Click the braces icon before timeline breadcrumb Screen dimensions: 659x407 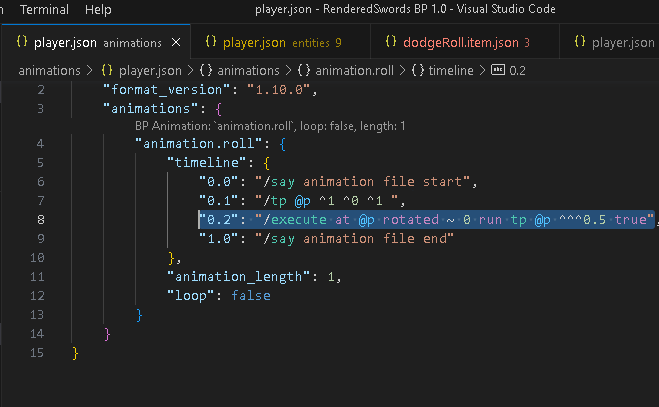pos(418,70)
